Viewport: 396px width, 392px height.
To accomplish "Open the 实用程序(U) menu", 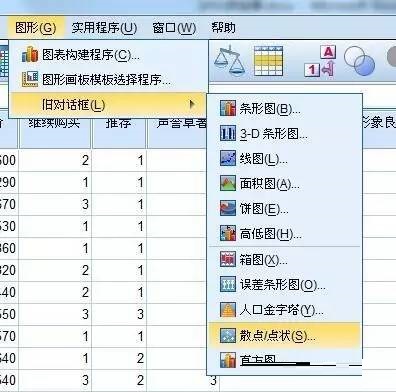I will click(104, 28).
